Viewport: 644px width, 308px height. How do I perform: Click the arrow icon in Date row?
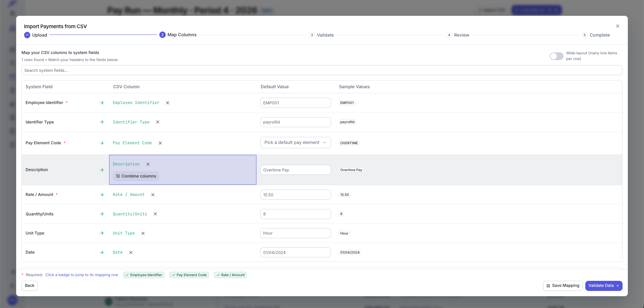coord(102,253)
